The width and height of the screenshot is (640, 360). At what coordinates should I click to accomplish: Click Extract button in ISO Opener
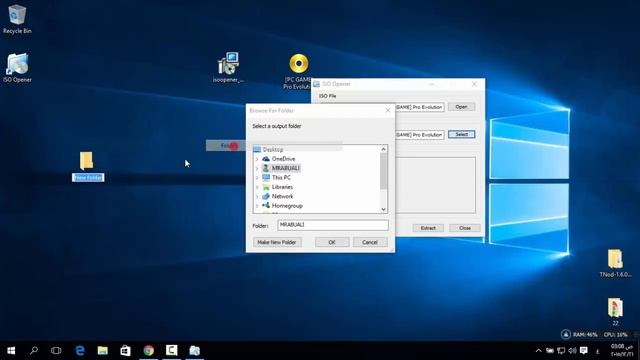pos(428,228)
